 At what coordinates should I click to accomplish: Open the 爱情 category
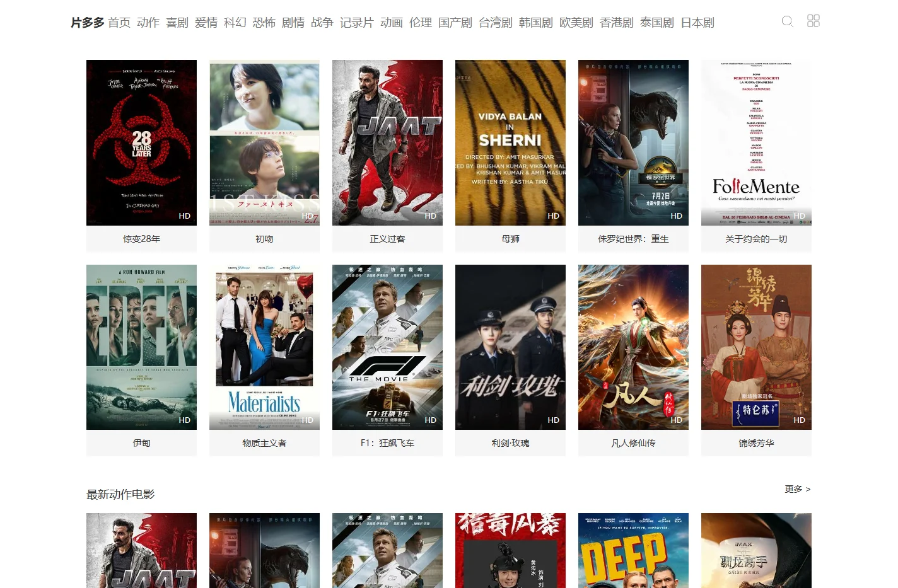(206, 23)
